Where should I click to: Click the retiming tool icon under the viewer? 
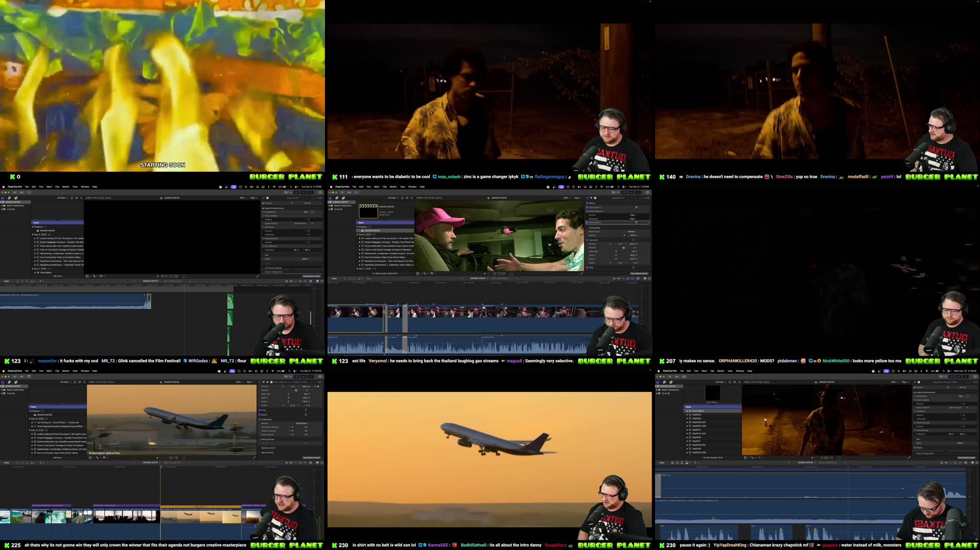98,457
